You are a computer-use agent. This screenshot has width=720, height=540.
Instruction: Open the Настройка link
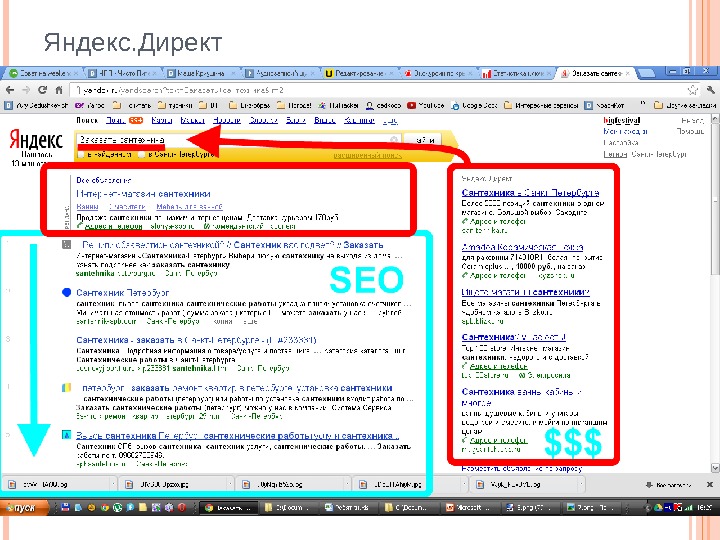pos(621,143)
